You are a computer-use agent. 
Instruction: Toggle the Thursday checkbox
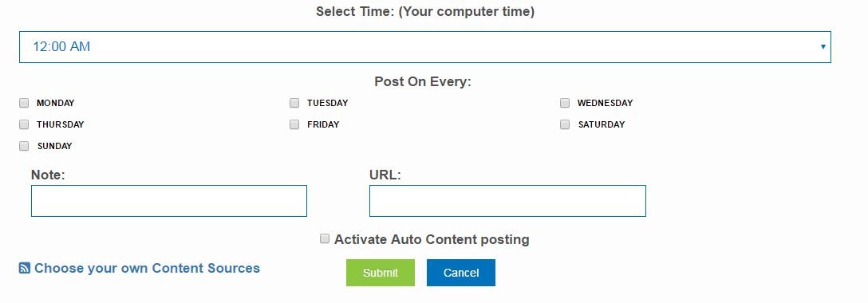(x=24, y=124)
